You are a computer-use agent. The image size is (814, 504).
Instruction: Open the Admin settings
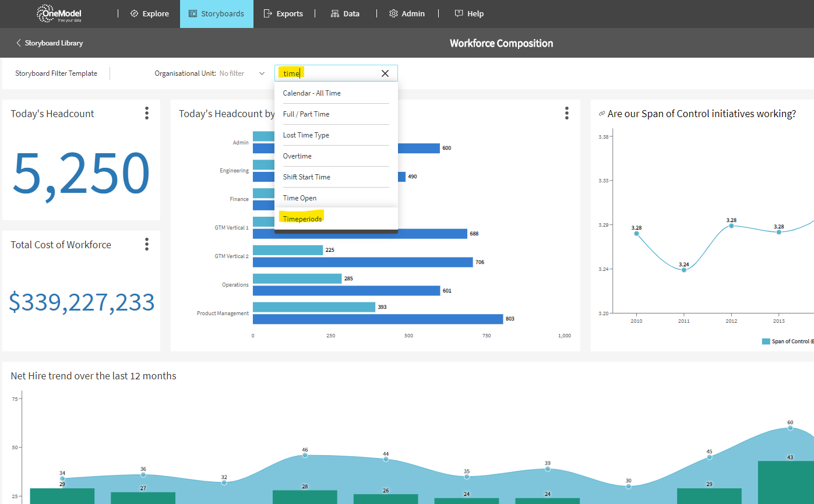coord(407,13)
